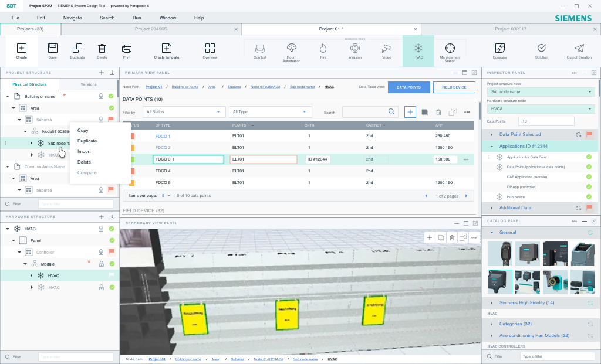Collapse the Building or name tree node
This screenshot has width=601, height=364.
8,97
